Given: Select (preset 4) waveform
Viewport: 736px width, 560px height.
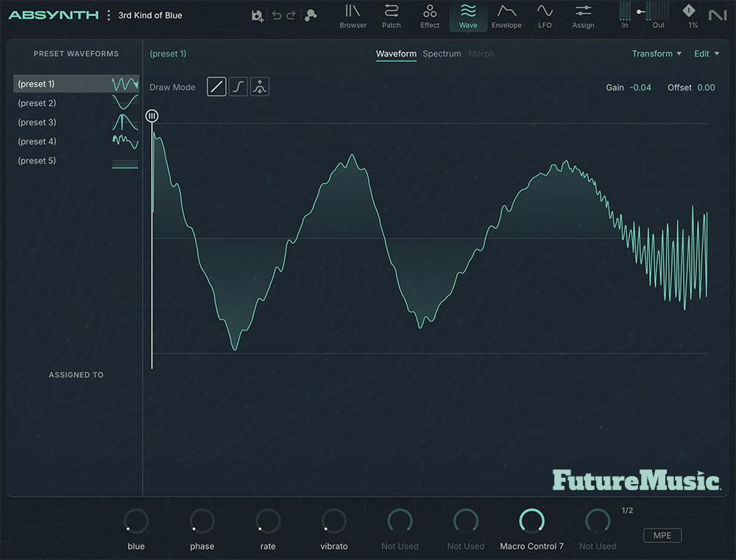Looking at the screenshot, I should [x=77, y=141].
